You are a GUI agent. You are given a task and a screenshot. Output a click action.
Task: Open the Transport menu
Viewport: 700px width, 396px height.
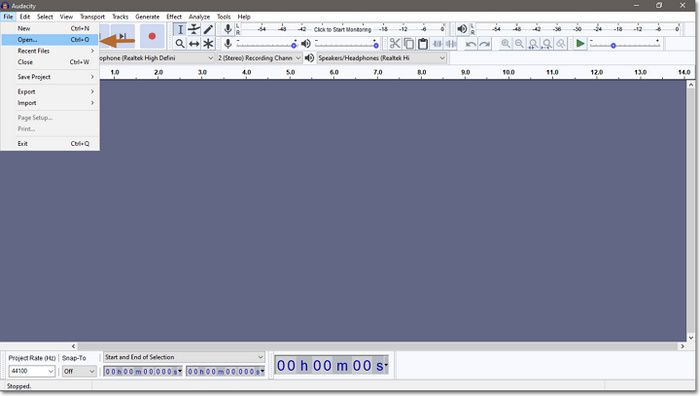92,17
